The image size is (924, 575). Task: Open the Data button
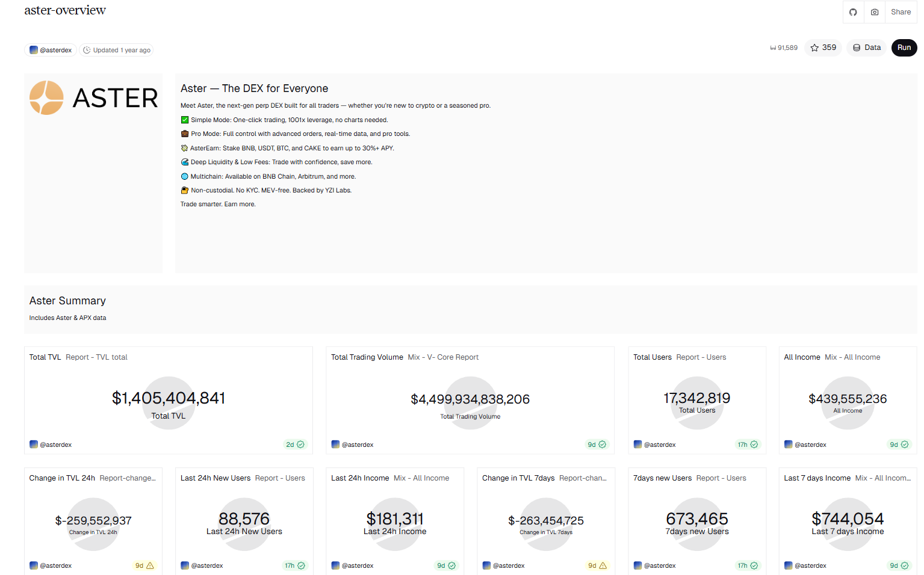(866, 48)
